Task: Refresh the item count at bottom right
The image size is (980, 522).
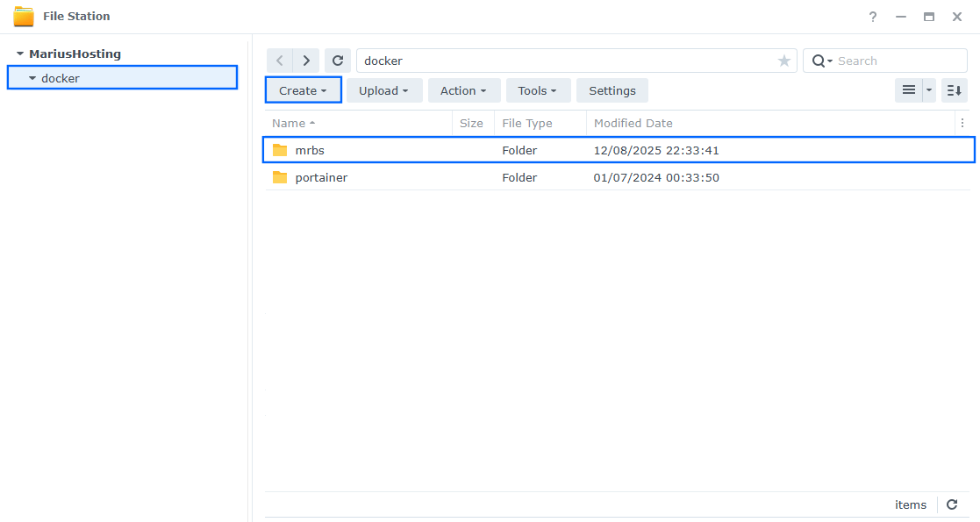Action: point(952,504)
